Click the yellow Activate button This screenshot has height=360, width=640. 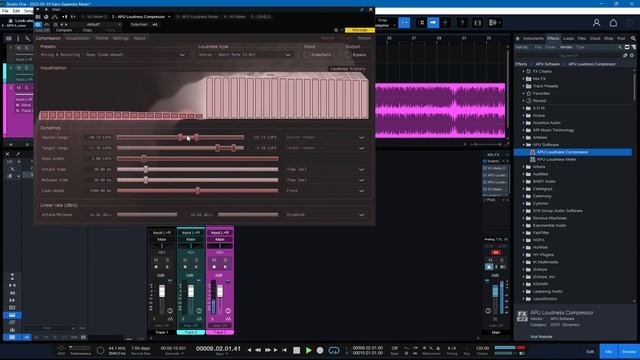coord(360,30)
